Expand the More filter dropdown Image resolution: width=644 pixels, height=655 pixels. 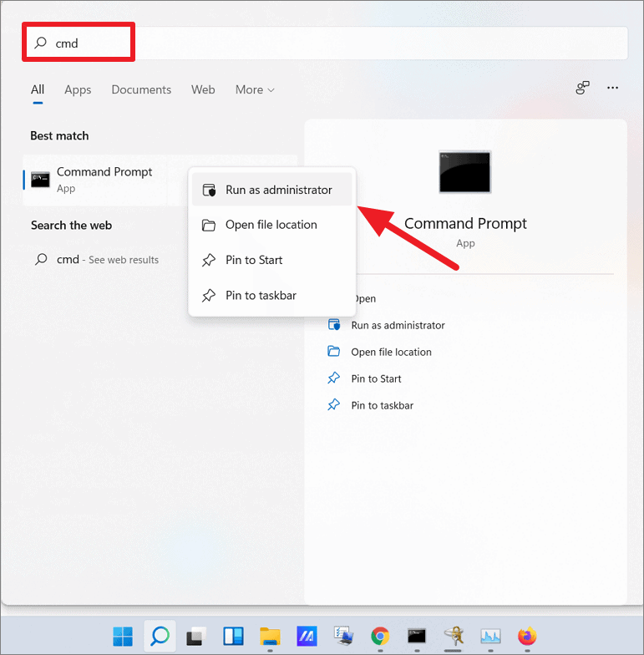(255, 89)
